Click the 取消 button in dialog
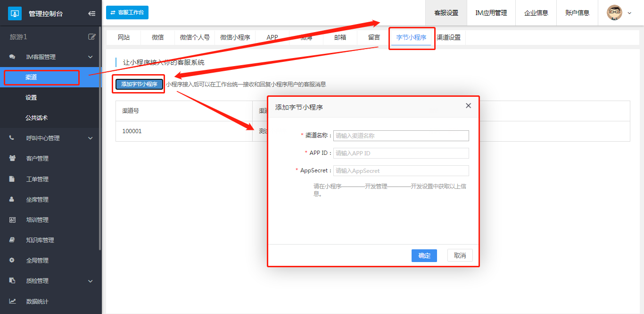 coord(460,255)
